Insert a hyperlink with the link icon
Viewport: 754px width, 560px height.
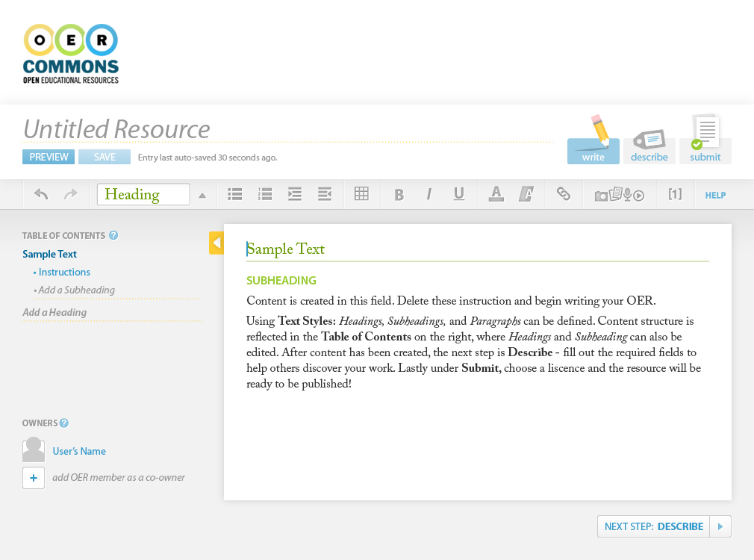[564, 195]
